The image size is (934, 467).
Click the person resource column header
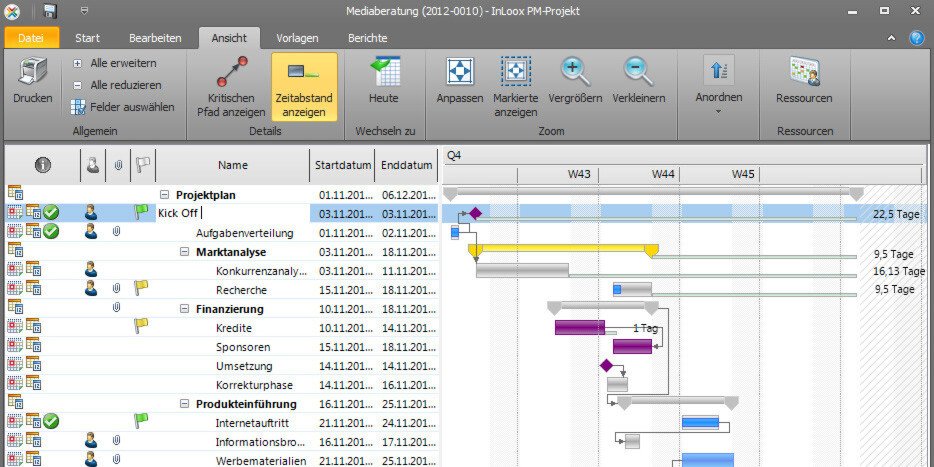92,166
